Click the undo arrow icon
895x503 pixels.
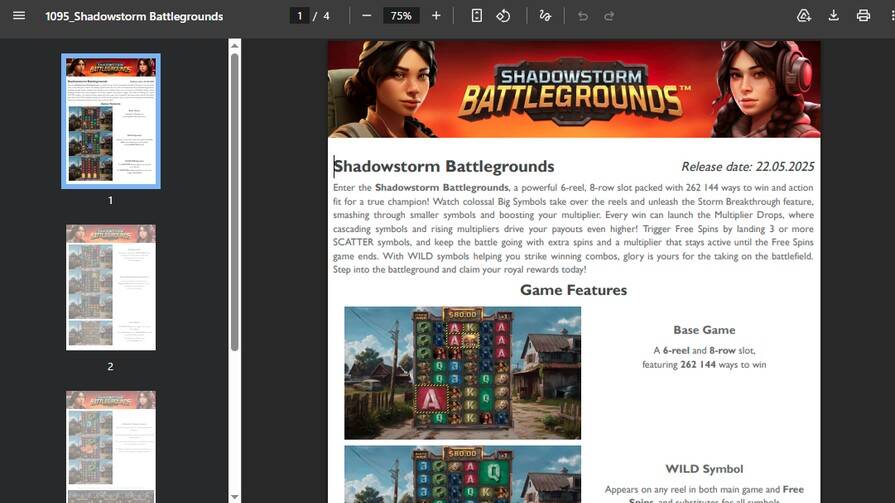(x=583, y=16)
